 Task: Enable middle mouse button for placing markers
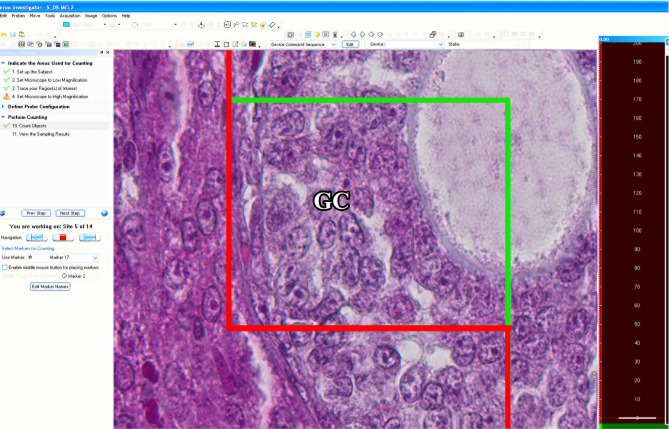[5, 267]
